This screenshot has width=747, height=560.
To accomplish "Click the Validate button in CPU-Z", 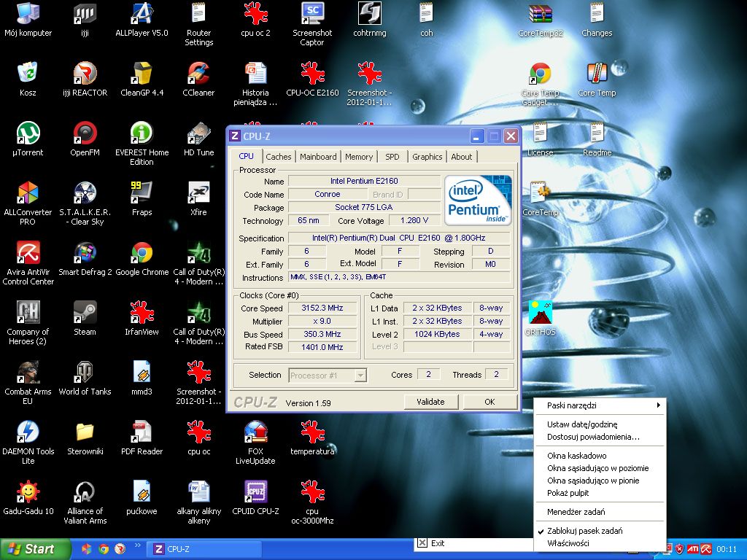I will 430,402.
